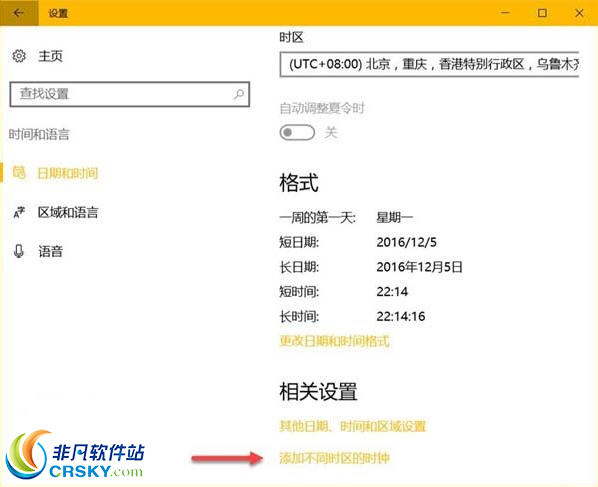
Task: Close the 设置 window
Action: [x=579, y=13]
